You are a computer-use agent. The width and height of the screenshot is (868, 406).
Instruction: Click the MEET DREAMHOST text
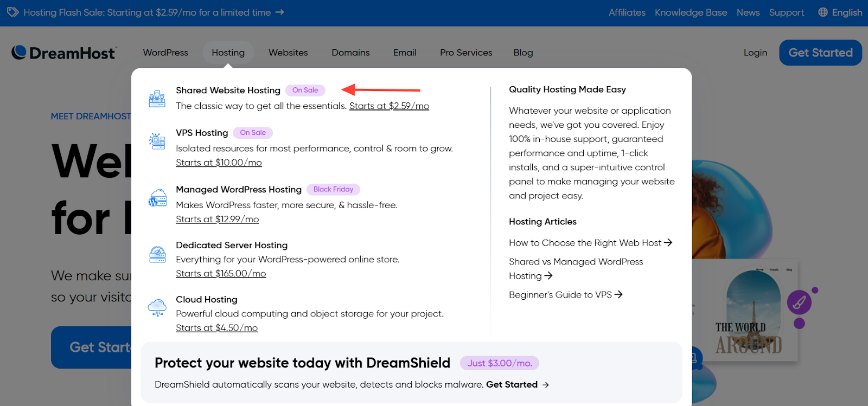[91, 117]
